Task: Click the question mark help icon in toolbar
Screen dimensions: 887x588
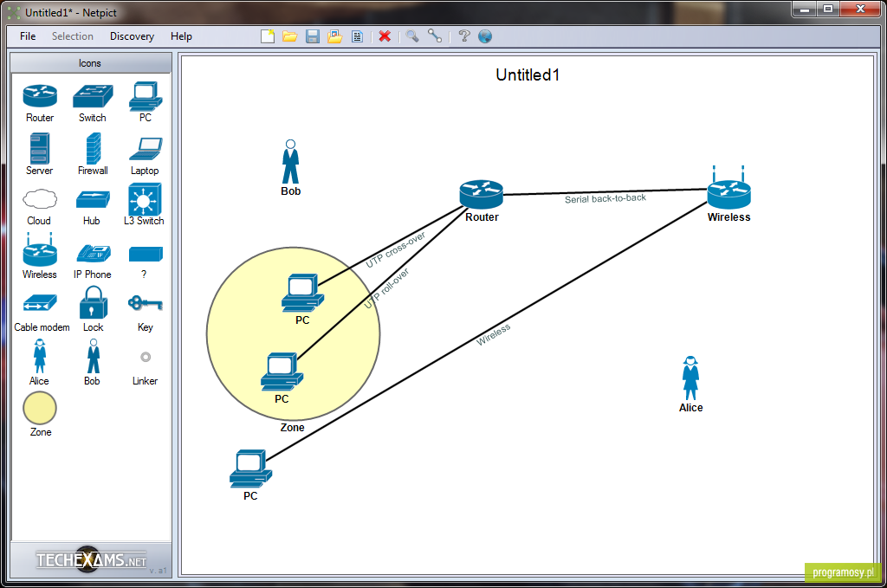Action: coord(464,36)
